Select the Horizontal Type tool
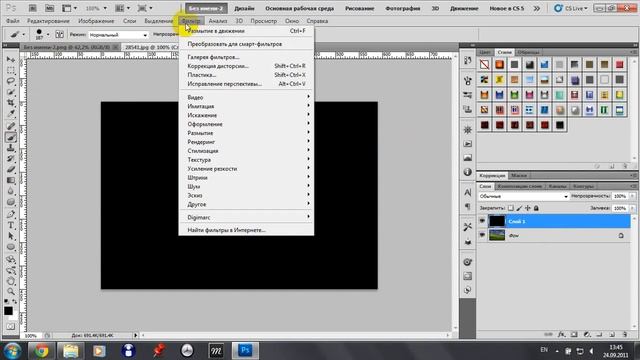Image resolution: width=640 pixels, height=360 pixels. point(11,225)
